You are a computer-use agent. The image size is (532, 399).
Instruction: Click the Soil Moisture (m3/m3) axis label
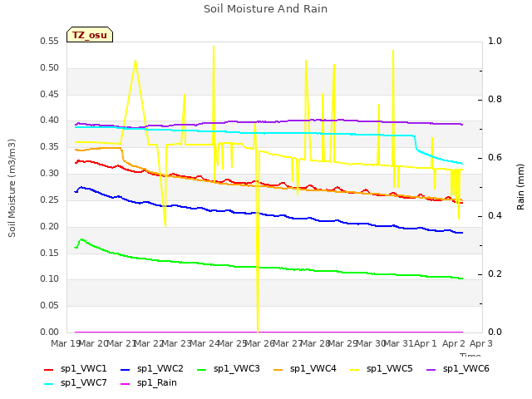pyautogui.click(x=12, y=188)
